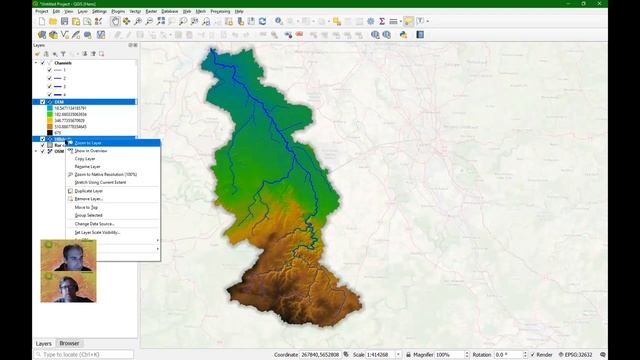Save the project with the floppy disk icon
Image resolution: width=640 pixels, height=360 pixels.
click(x=64, y=21)
